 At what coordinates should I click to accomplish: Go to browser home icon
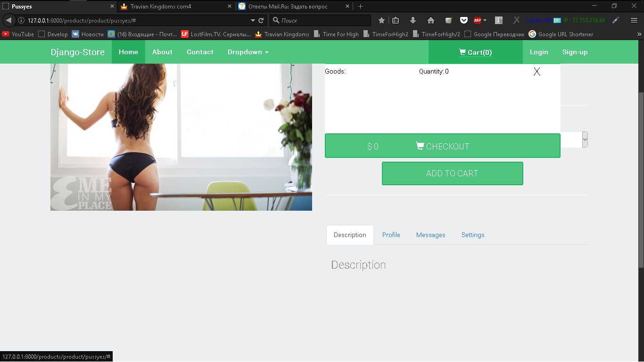coord(430,20)
